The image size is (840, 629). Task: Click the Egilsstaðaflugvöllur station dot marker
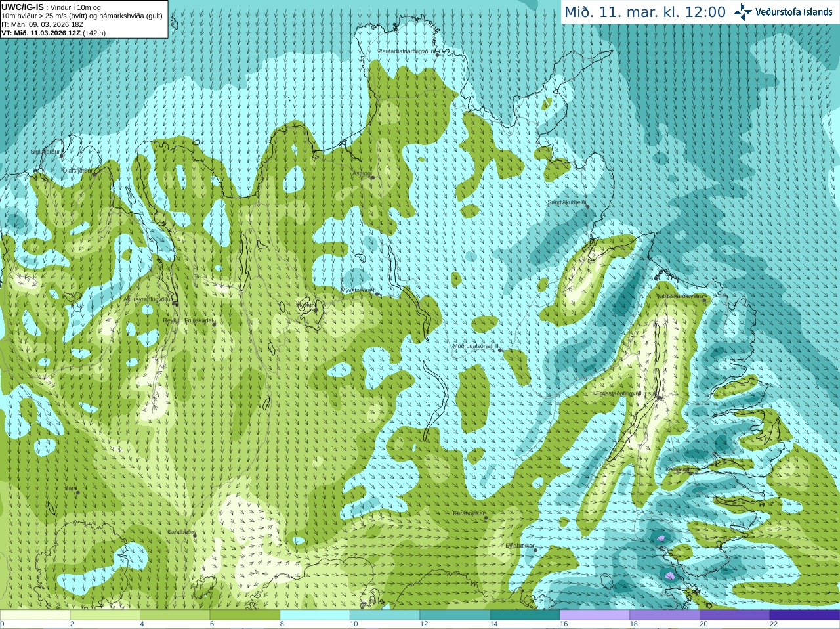tap(660, 397)
